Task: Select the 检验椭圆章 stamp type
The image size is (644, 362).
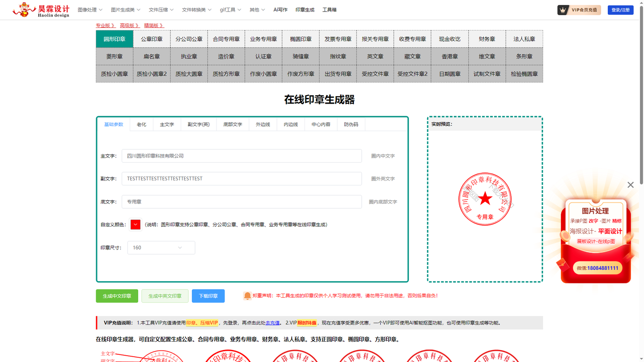Action: (524, 74)
